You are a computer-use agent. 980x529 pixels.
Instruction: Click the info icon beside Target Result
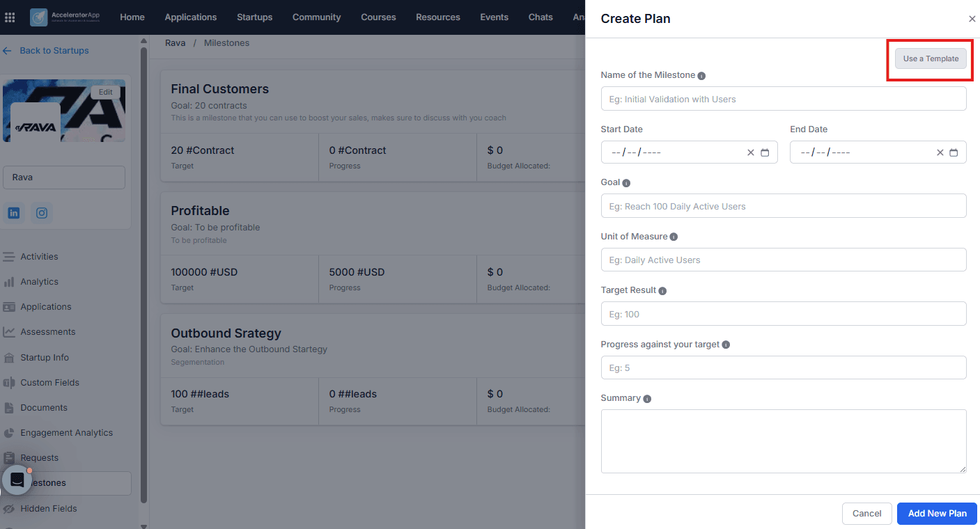click(x=662, y=291)
